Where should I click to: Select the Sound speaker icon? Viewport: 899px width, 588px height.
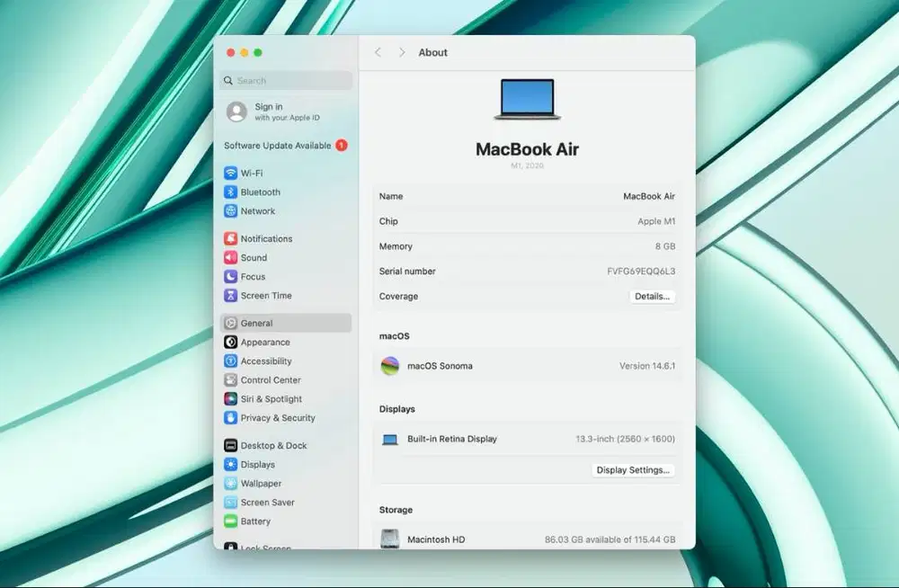coord(230,257)
